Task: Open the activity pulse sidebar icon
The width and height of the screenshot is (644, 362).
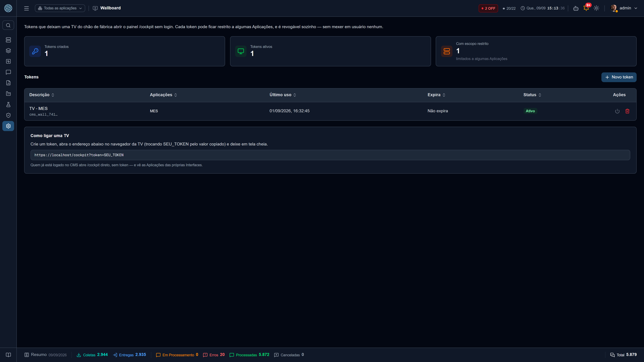Action: [8, 62]
